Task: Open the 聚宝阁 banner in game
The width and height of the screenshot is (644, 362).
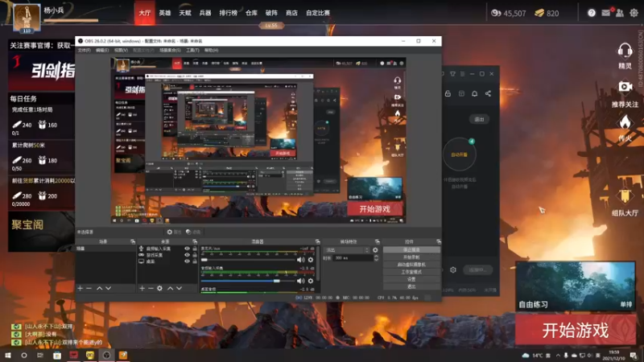Action: pos(42,231)
